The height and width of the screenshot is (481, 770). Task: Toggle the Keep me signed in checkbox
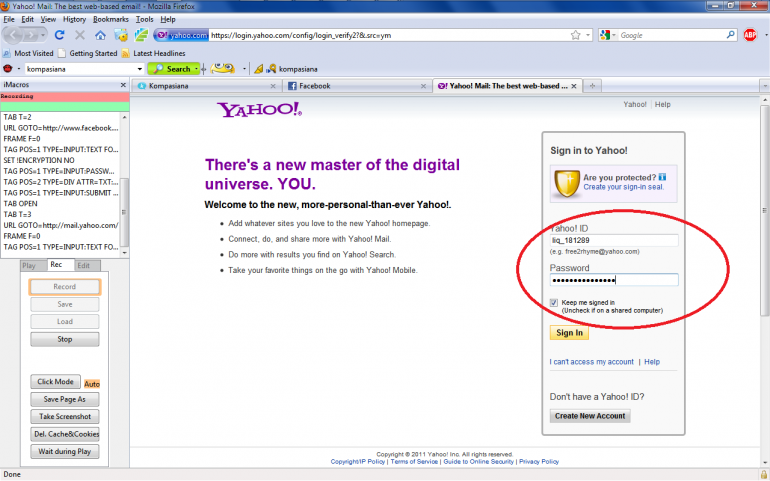tap(554, 303)
